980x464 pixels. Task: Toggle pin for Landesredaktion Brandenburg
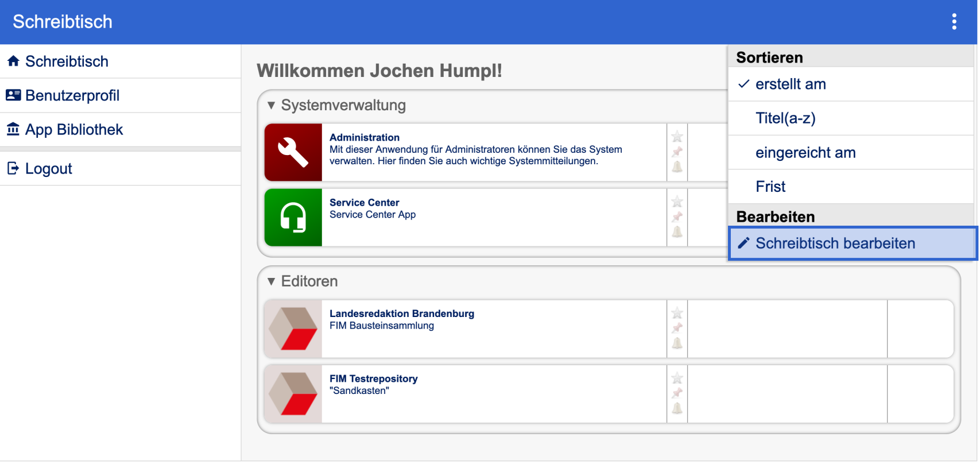(677, 328)
